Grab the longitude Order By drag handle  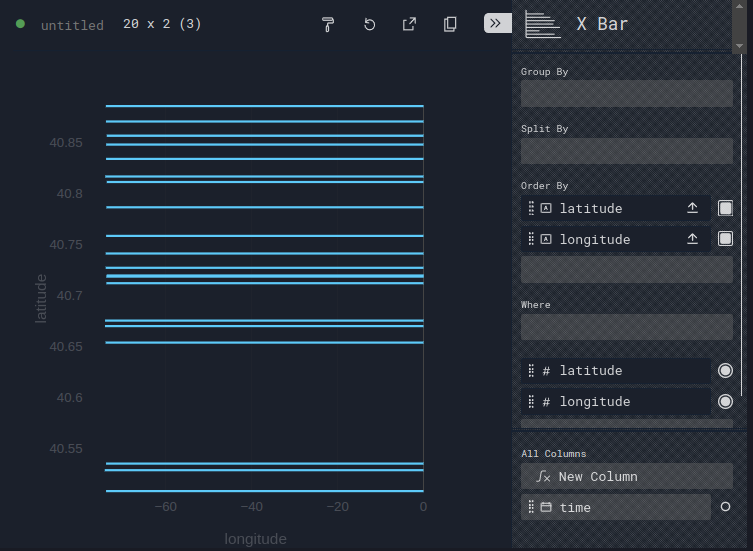click(531, 239)
